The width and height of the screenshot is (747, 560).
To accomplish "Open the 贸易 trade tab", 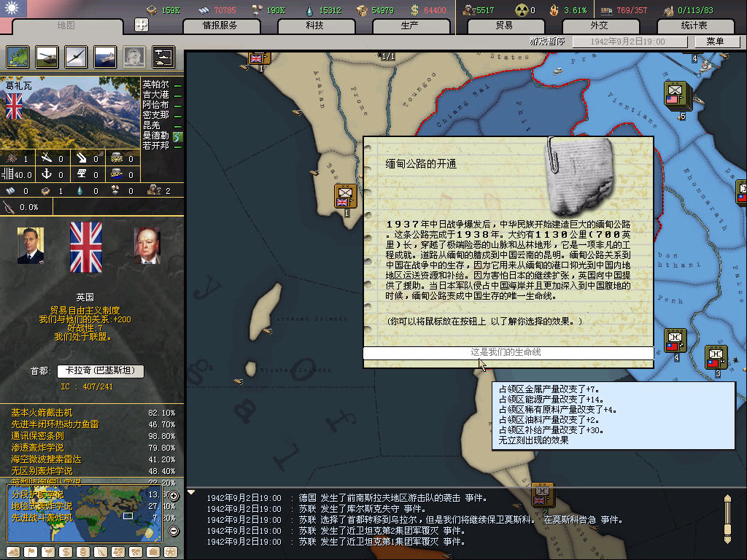I will (505, 26).
